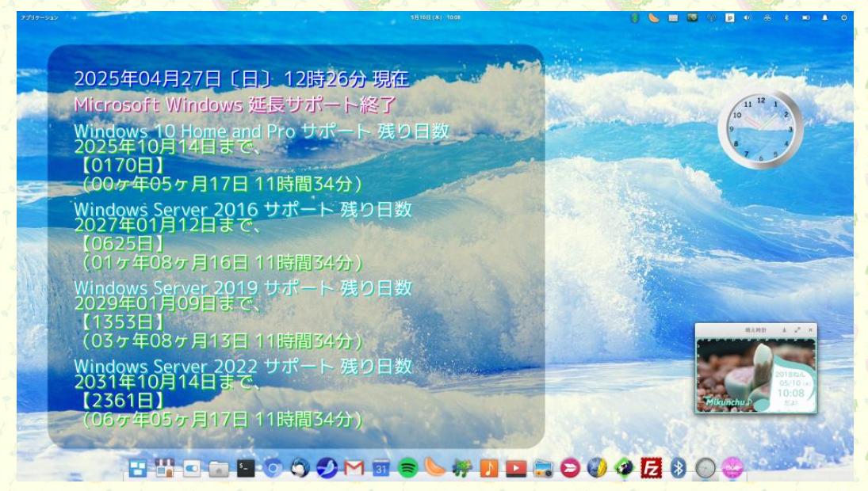Open the globe with yellow feather icon
The width and height of the screenshot is (868, 491).
click(x=597, y=468)
